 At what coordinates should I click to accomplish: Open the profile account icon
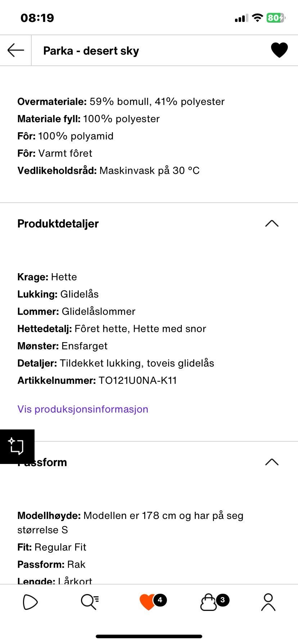[268, 602]
